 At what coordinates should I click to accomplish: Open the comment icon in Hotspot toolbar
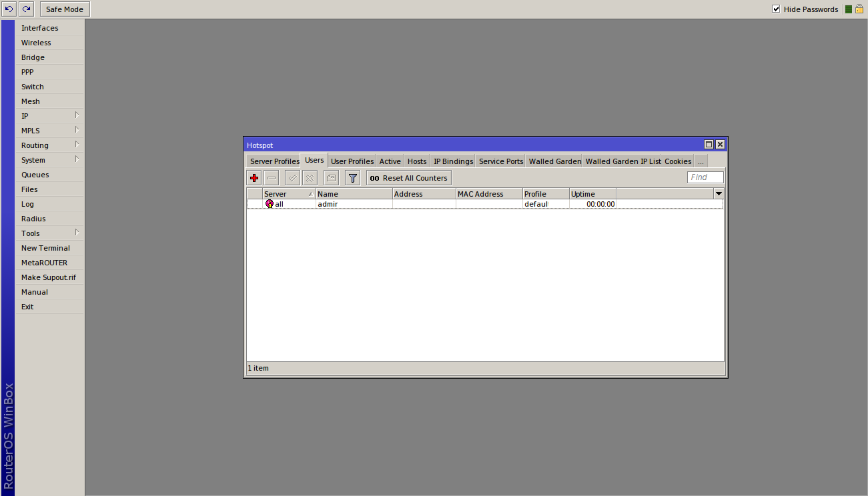(331, 178)
